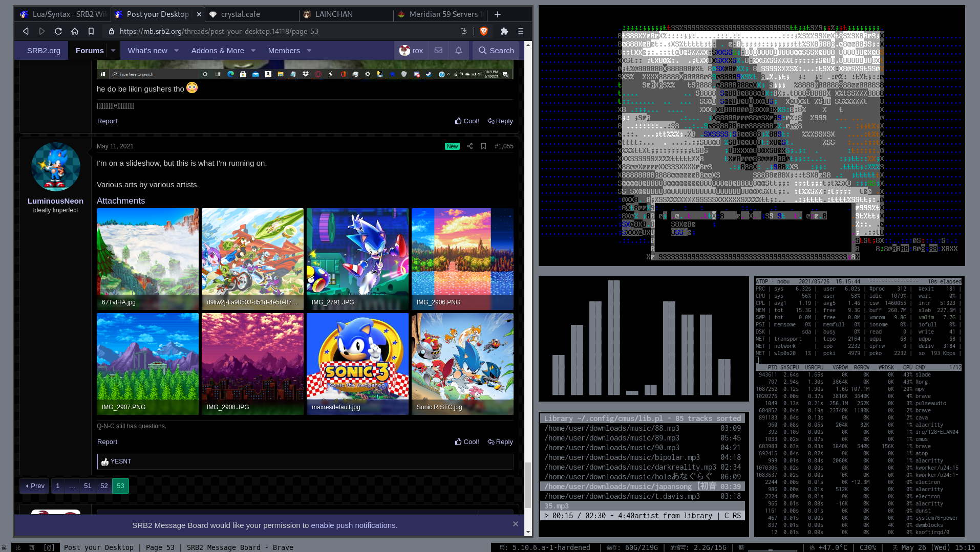The image size is (980, 552).
Task: Click the post date May 11, 2021
Action: (x=115, y=146)
